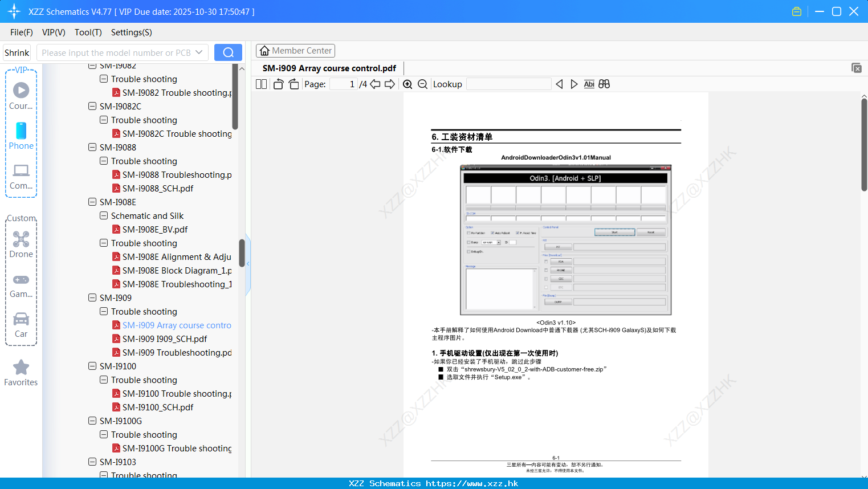Open SM-I908E Troubleshooting_1 pdf
The image size is (868, 489).
[172, 284]
